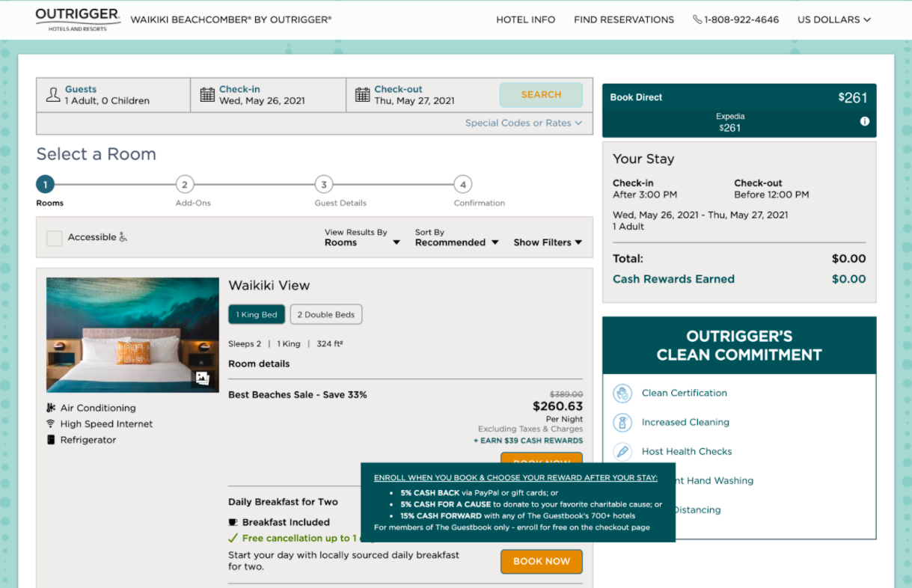912x588 pixels.
Task: Expand Special Codes or Rates
Action: point(524,123)
